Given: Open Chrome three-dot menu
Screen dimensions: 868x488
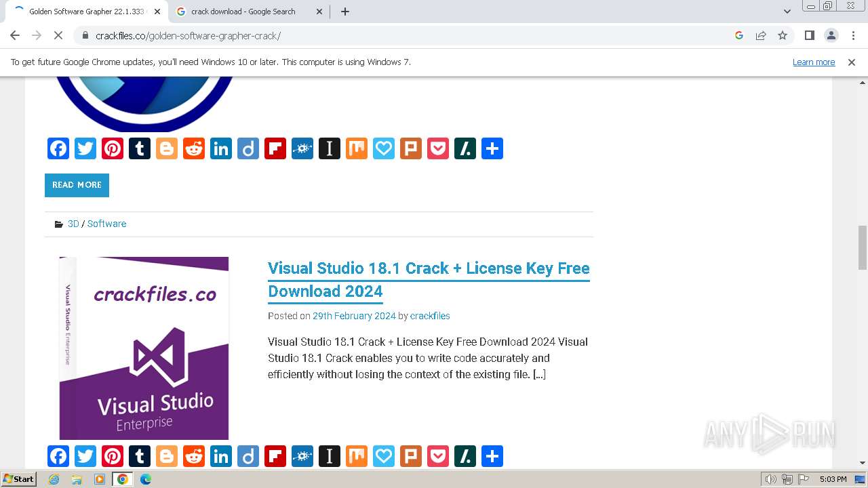Looking at the screenshot, I should pyautogui.click(x=853, y=35).
